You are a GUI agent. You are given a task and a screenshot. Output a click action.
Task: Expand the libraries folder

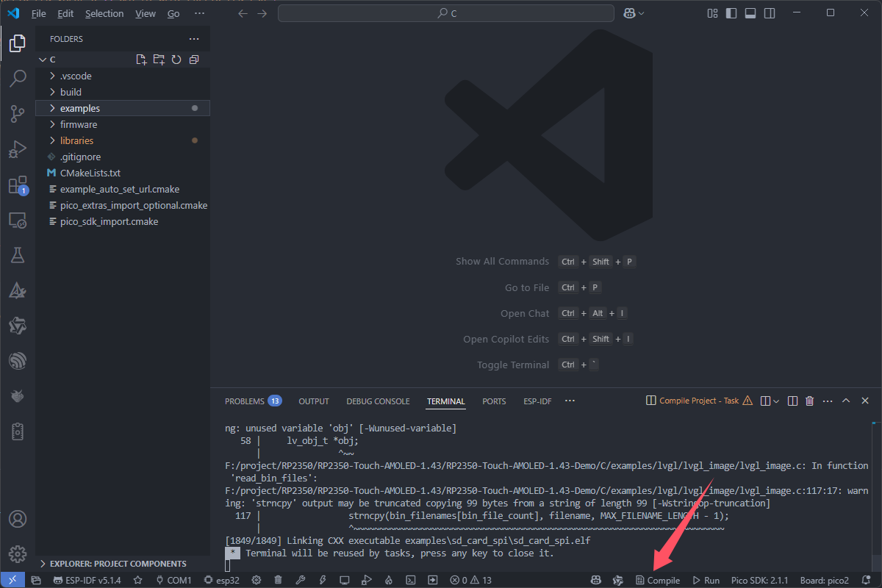pos(76,140)
